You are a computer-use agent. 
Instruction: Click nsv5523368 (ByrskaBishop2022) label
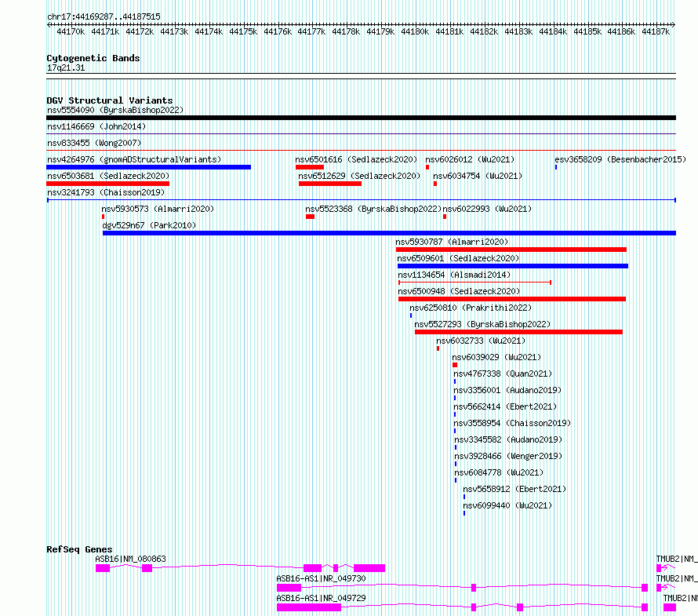point(373,209)
